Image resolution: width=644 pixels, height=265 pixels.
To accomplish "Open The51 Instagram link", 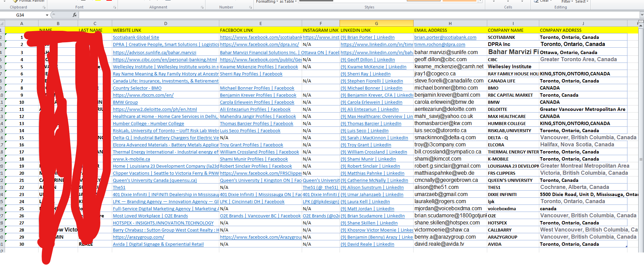I will 320,188.
